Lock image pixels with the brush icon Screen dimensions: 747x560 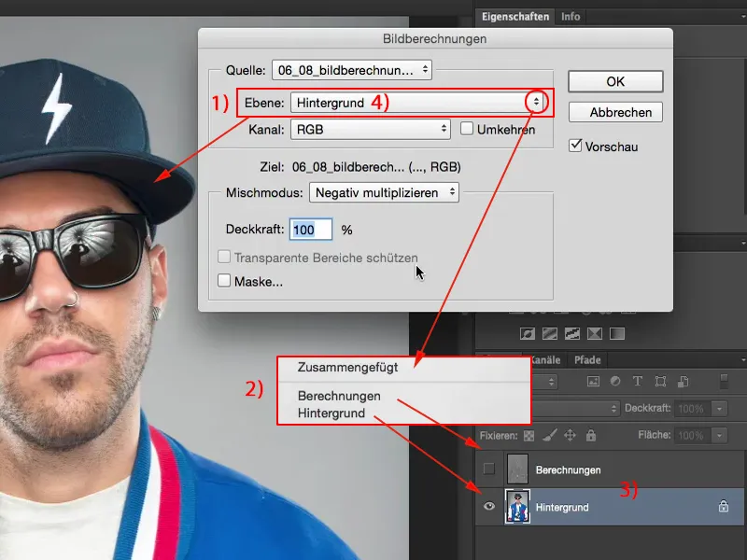[x=549, y=435]
